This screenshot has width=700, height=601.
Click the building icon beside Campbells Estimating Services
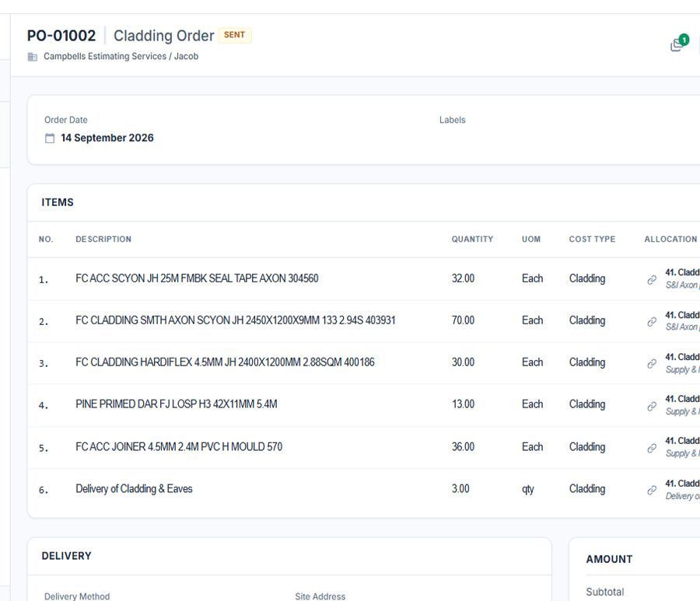[32, 57]
